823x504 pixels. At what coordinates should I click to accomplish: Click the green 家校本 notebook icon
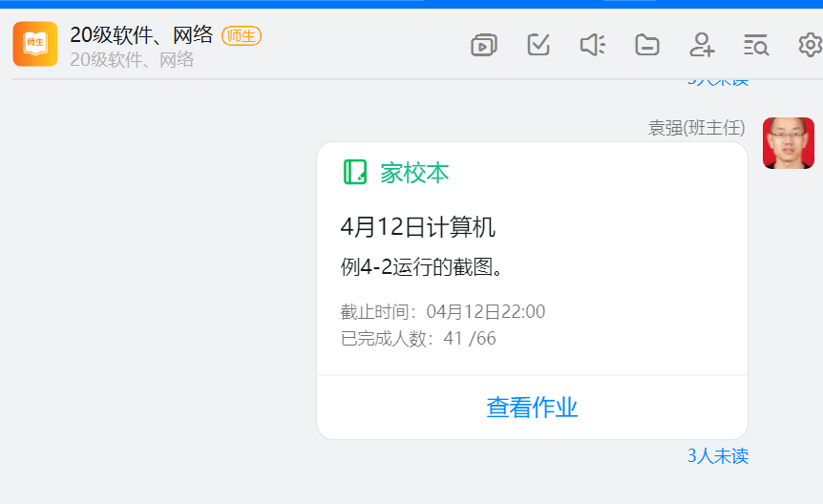click(x=355, y=172)
